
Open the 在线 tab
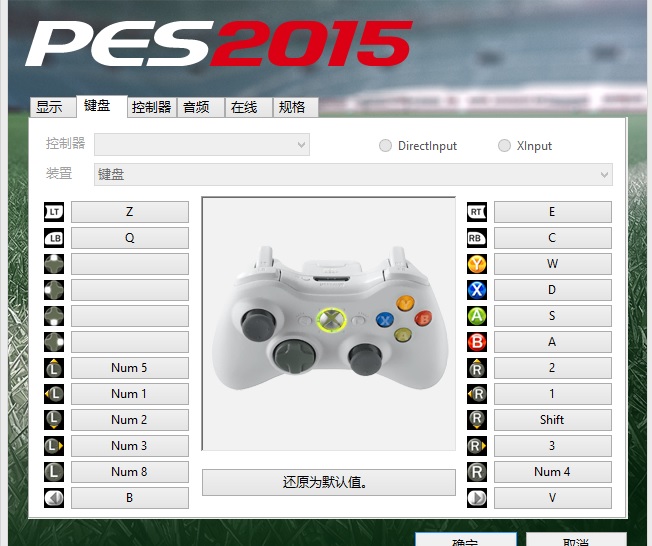tap(249, 107)
